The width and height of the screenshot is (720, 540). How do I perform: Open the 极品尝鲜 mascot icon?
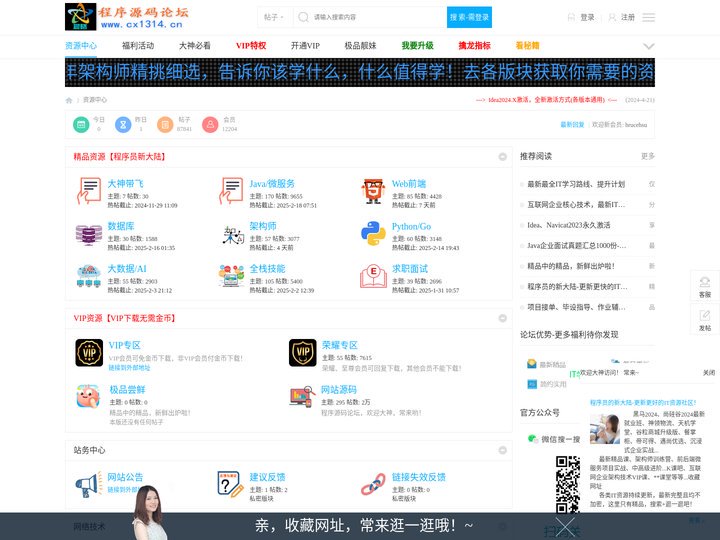click(x=88, y=396)
